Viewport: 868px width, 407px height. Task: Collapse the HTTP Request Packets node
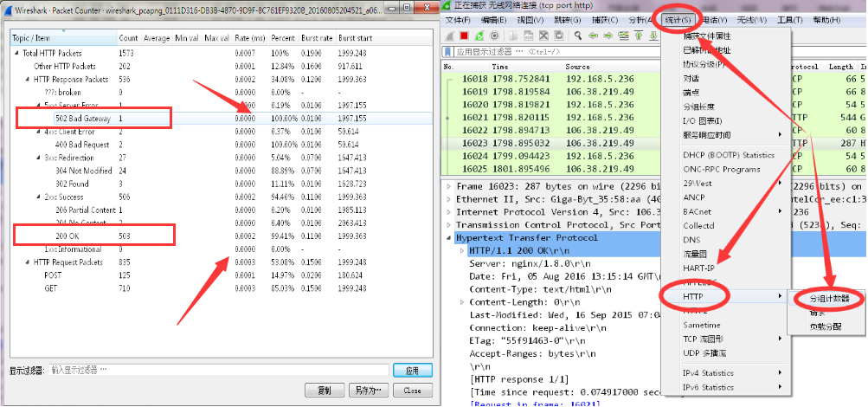tap(28, 262)
